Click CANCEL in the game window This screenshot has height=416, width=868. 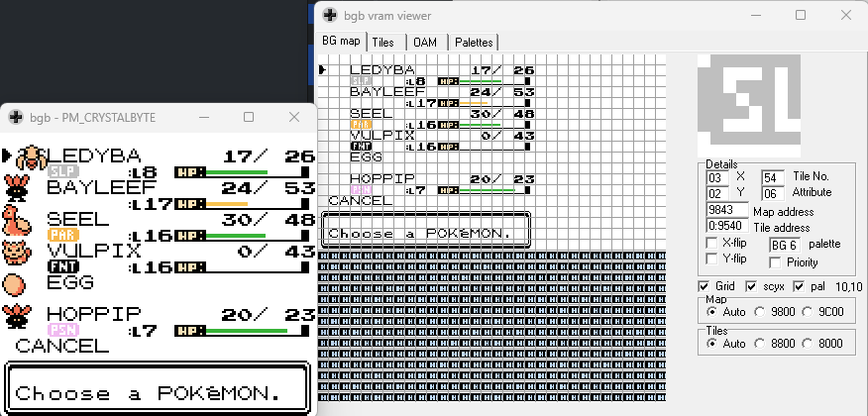pyautogui.click(x=62, y=347)
